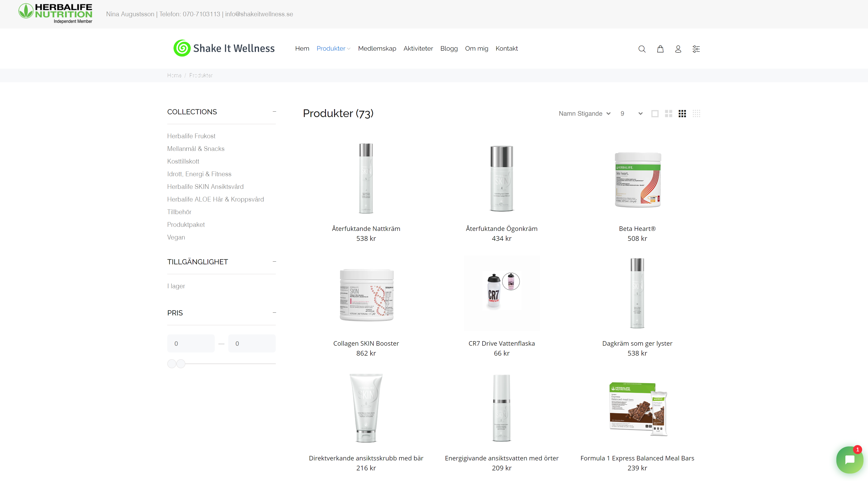
Task: Open Återfuktande Nattkräm product image
Action: pos(366,178)
